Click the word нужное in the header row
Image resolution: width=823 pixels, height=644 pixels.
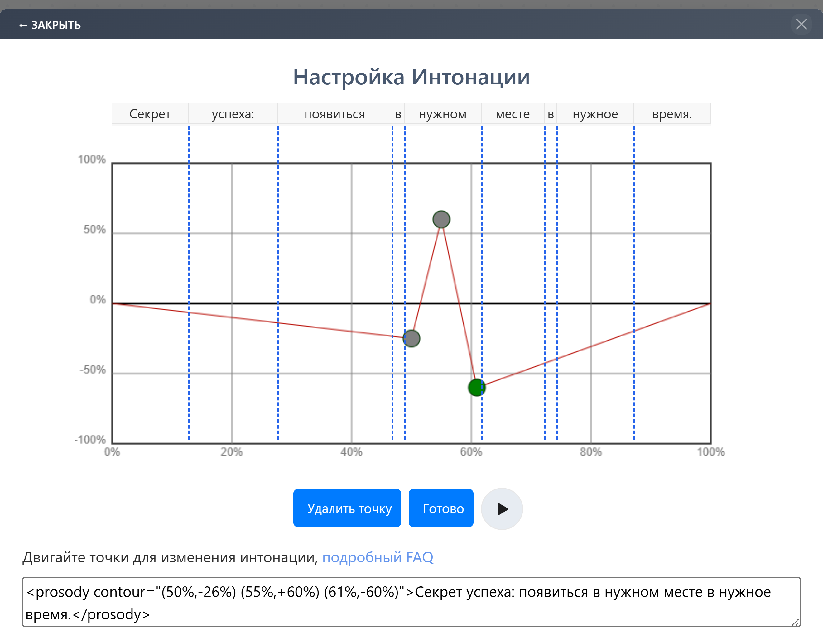point(595,113)
